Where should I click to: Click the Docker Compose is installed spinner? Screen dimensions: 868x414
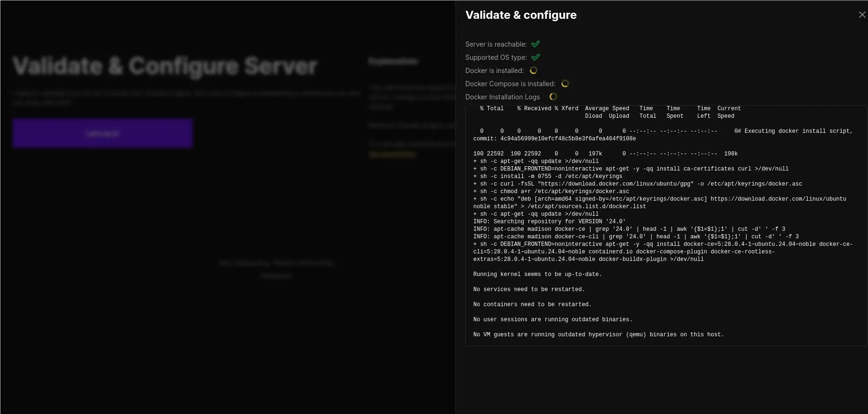pos(565,83)
